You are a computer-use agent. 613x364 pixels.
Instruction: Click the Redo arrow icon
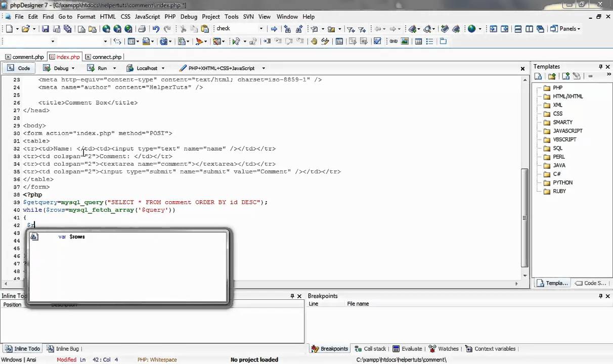(x=167, y=29)
